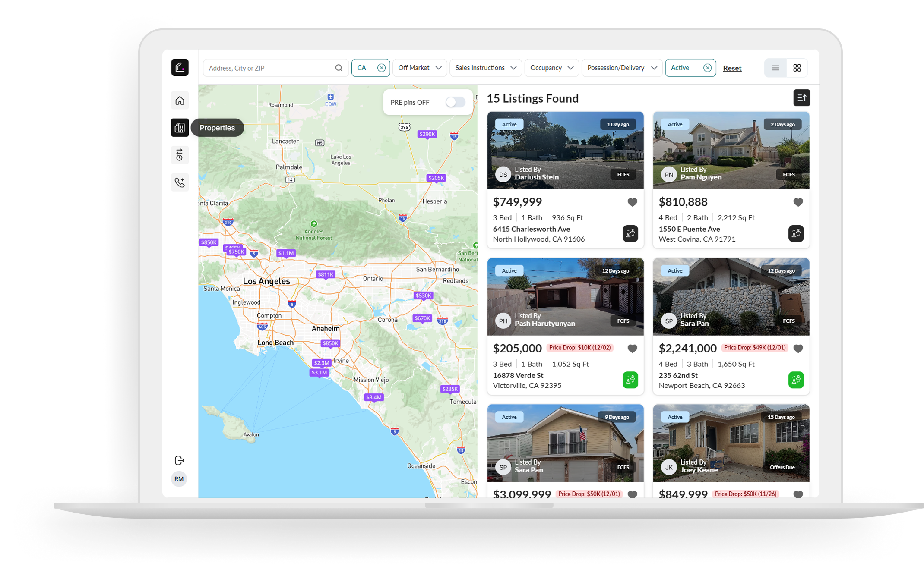Click the $850K pin near Anaheim
This screenshot has height=566, width=924.
(330, 343)
